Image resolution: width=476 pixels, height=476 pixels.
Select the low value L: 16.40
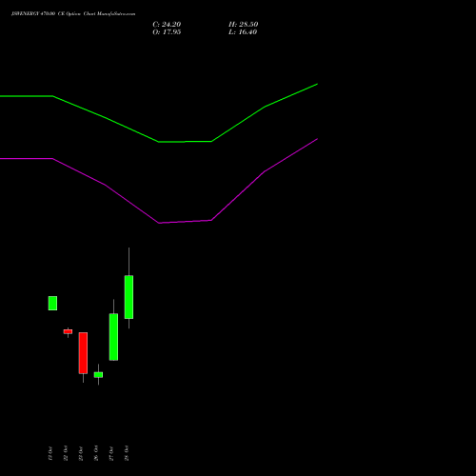pos(243,32)
